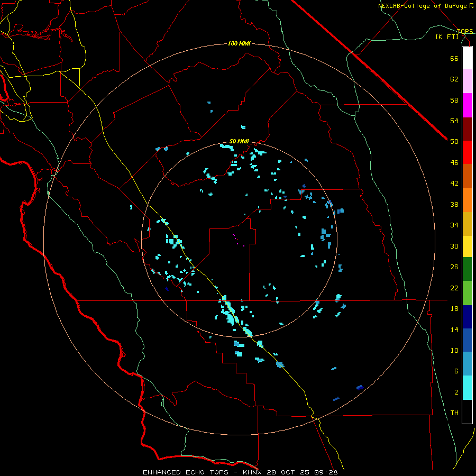Click the white swatch in the tops legend
This screenshot has width=476, height=476.
(x=467, y=58)
